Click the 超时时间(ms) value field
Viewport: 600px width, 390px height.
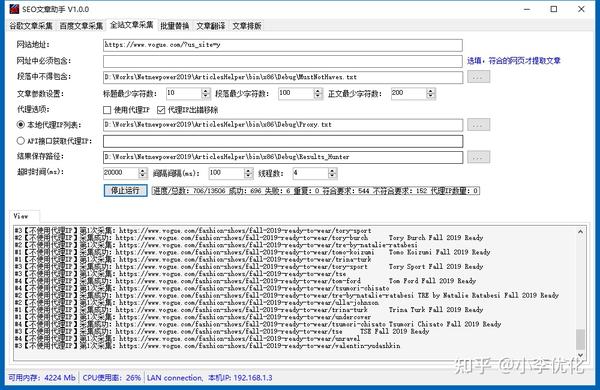pyautogui.click(x=121, y=173)
